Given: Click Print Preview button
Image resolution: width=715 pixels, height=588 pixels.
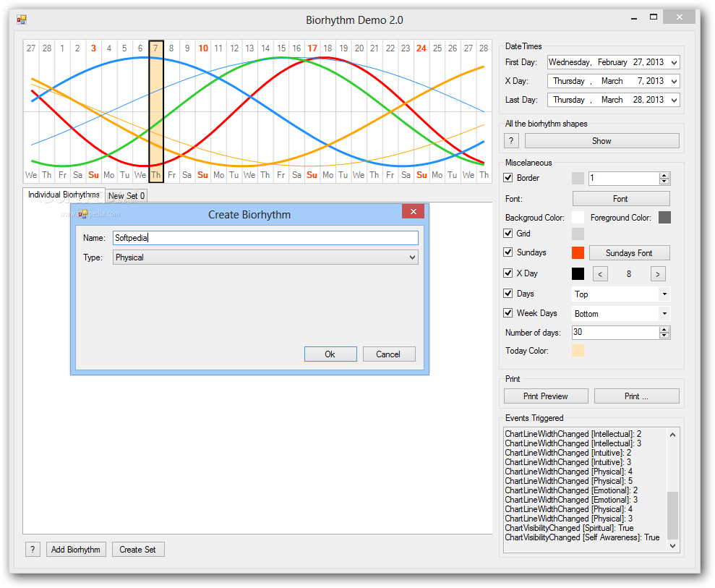Looking at the screenshot, I should [x=546, y=396].
